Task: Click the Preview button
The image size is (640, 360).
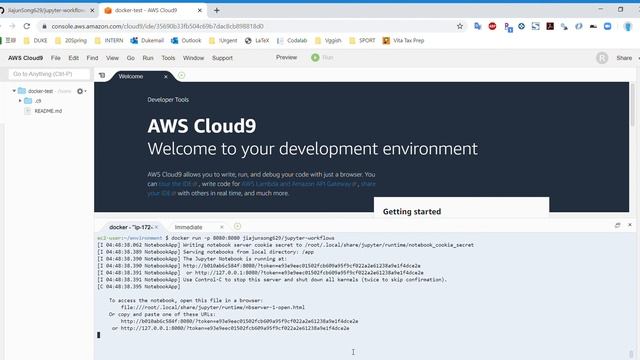Action: pos(287,58)
